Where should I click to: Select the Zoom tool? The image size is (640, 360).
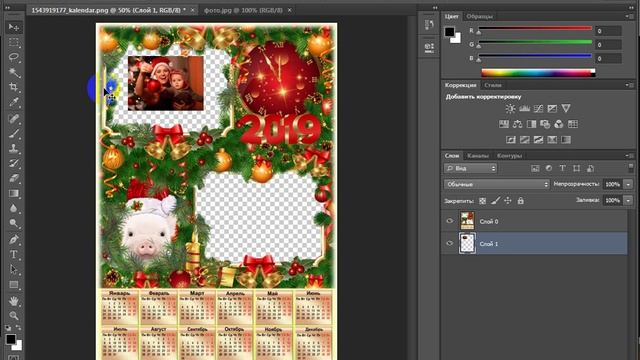[14, 316]
